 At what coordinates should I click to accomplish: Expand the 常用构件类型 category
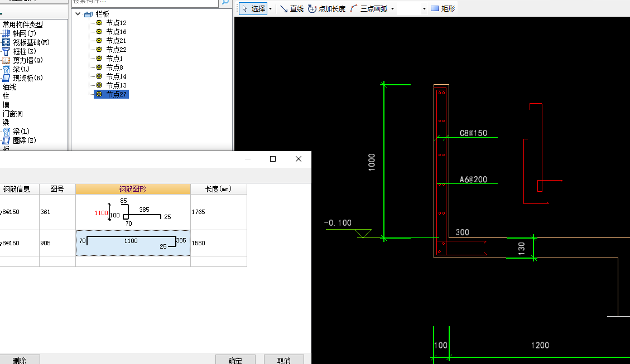point(22,25)
